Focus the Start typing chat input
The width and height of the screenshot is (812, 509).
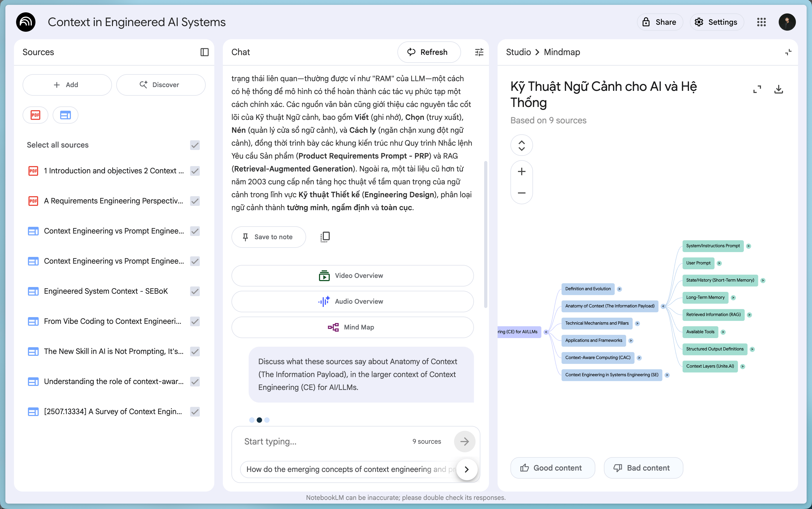323,441
